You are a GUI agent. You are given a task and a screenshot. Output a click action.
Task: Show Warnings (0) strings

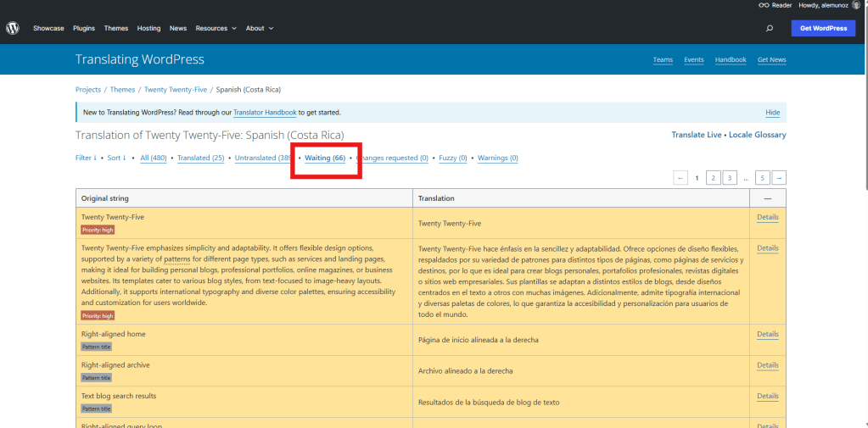498,158
